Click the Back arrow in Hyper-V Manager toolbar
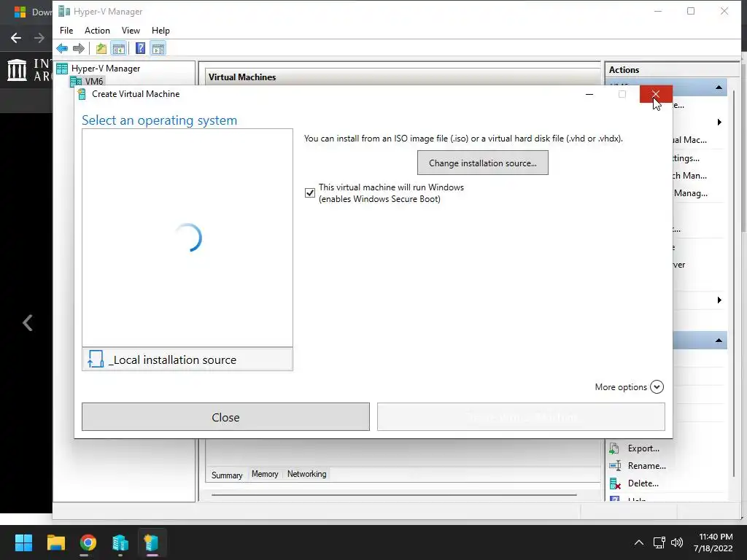 pos(62,48)
